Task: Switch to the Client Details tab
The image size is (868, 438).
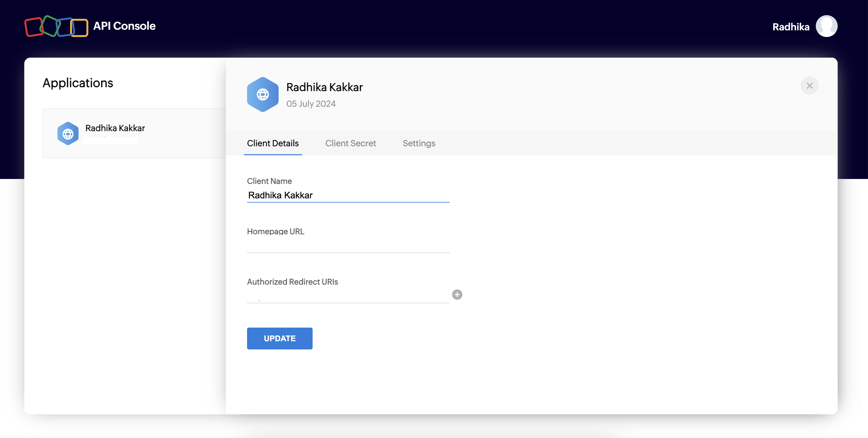Action: pyautogui.click(x=273, y=143)
